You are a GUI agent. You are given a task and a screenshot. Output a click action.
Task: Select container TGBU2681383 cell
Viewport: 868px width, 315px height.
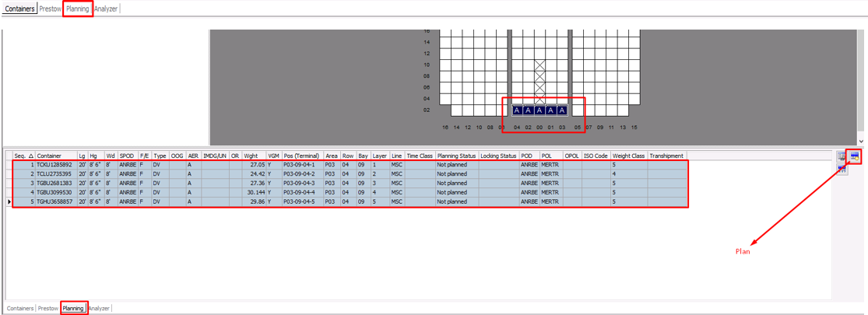pyautogui.click(x=56, y=183)
